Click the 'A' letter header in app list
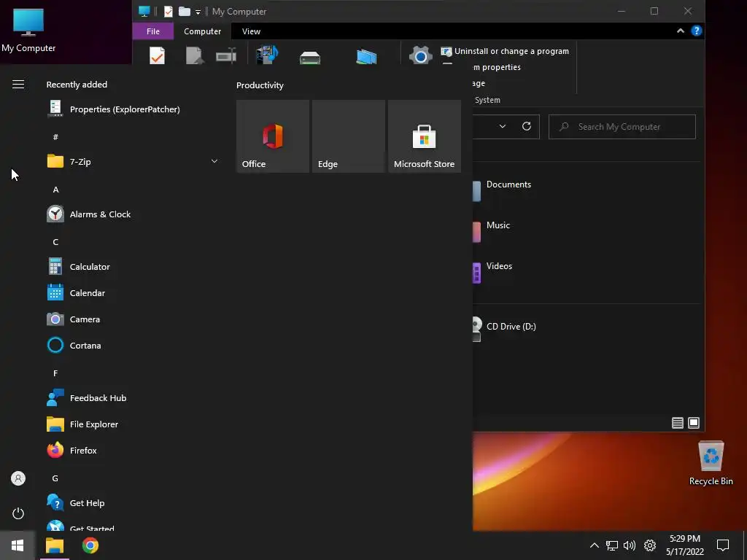Screen dimensions: 747x560 tap(55, 190)
